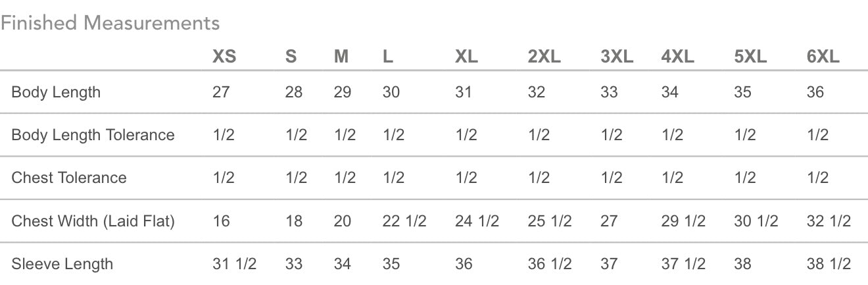Screen dimensions: 868x285
Task: Click the XL size column header
Action: (x=466, y=57)
